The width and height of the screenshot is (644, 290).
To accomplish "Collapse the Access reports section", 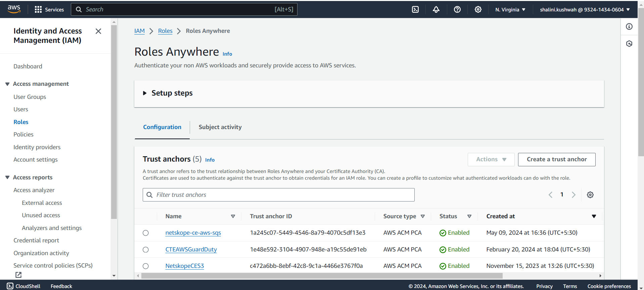I will coord(7,177).
